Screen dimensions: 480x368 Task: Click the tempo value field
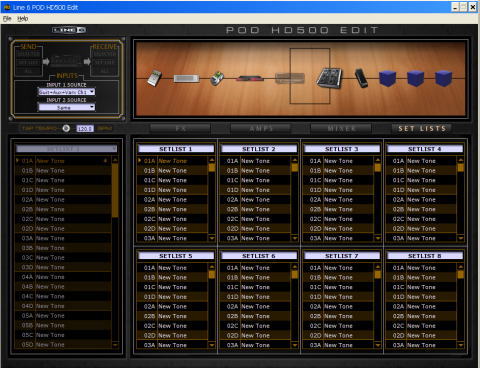[x=85, y=128]
